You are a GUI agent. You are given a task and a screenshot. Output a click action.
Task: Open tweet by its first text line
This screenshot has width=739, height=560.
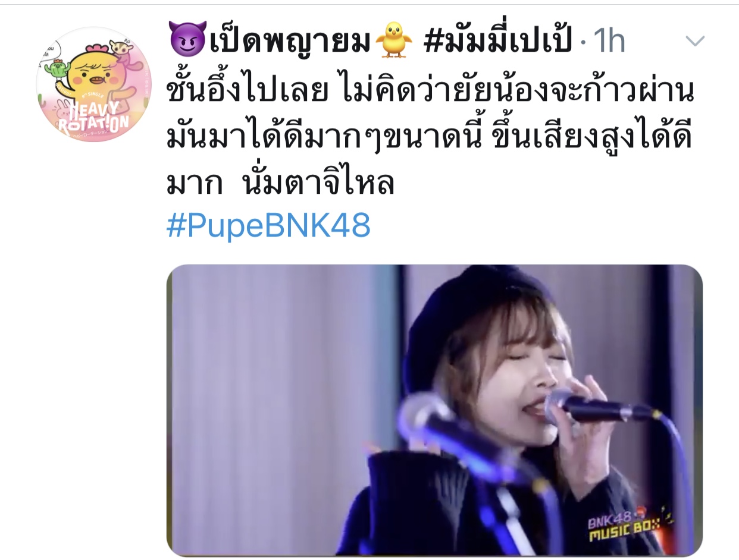click(431, 93)
